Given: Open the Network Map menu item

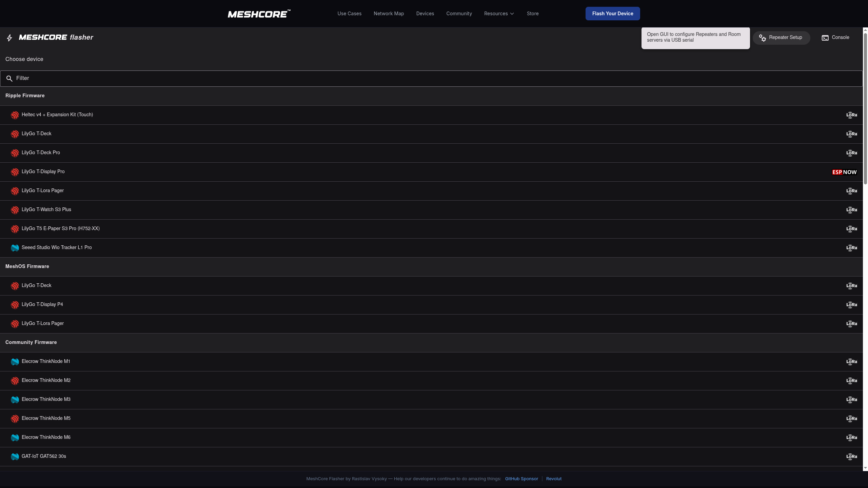Looking at the screenshot, I should 389,14.
